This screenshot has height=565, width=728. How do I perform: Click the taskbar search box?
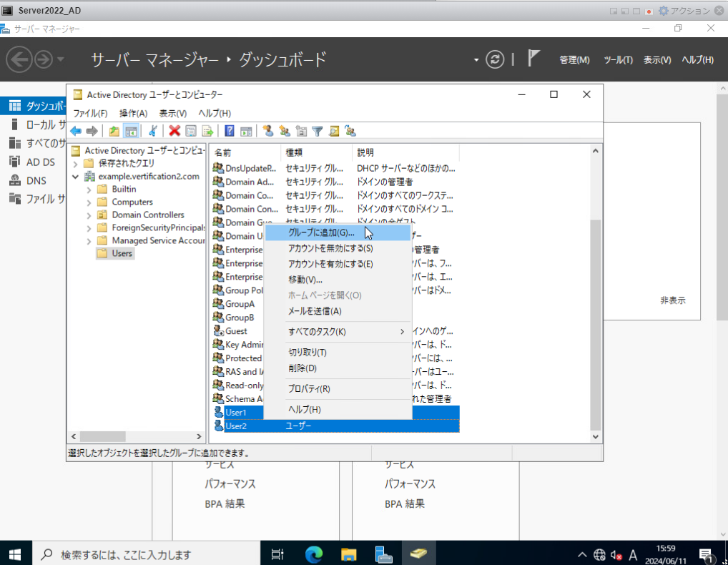pyautogui.click(x=147, y=554)
